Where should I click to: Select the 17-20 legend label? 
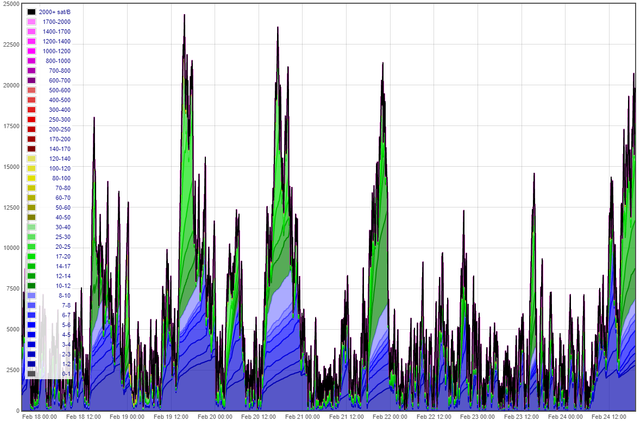click(63, 257)
